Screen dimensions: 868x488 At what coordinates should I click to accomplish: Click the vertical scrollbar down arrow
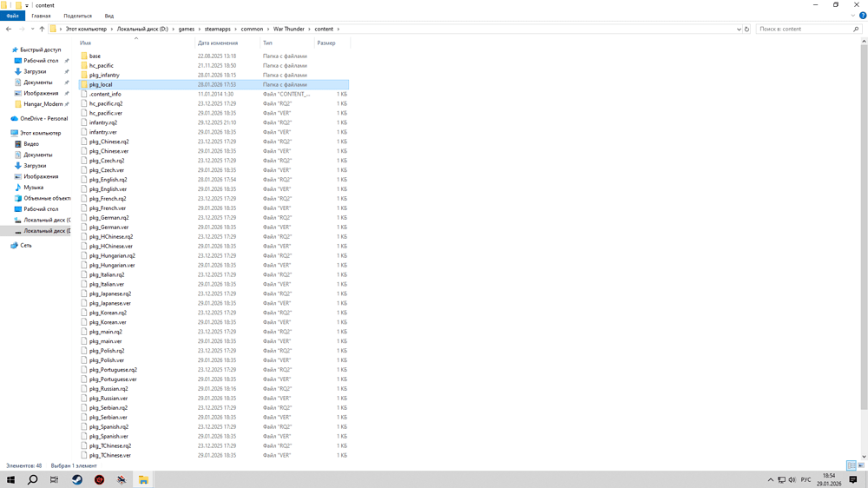(x=864, y=457)
